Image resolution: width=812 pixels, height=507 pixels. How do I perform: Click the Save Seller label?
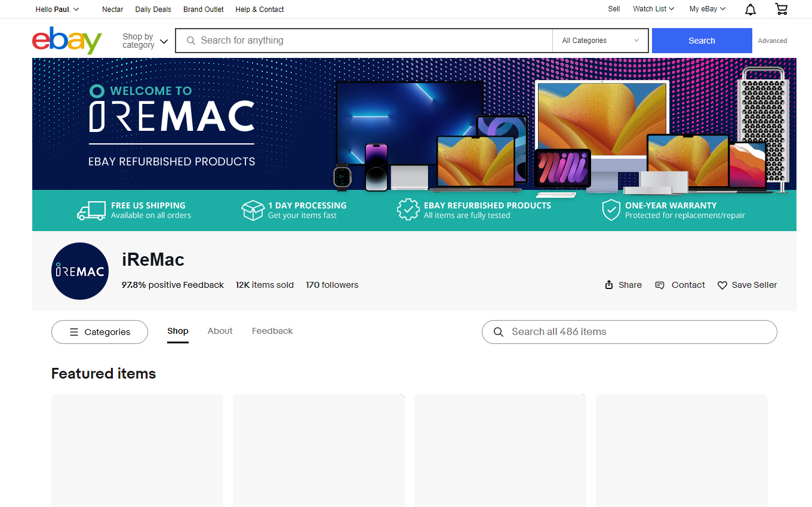[755, 285]
